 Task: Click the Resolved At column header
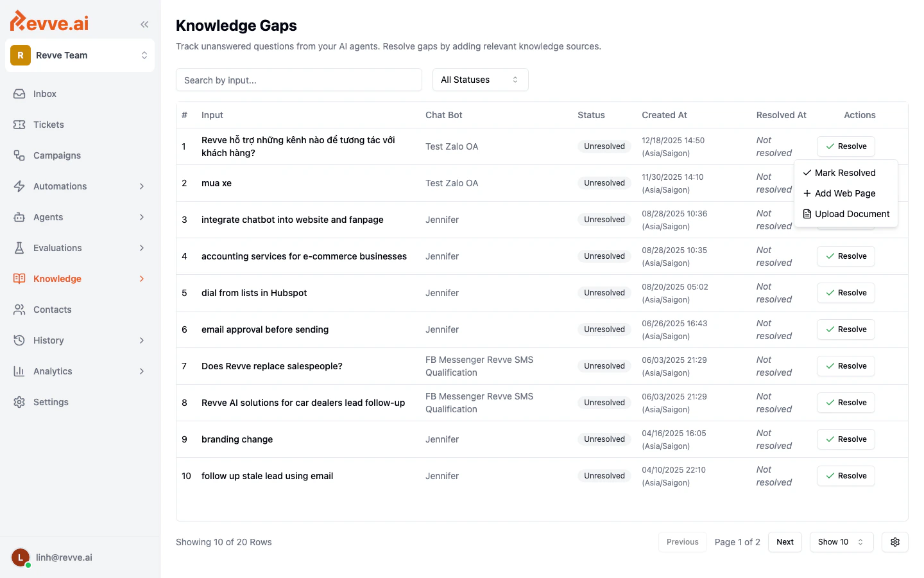tap(781, 115)
